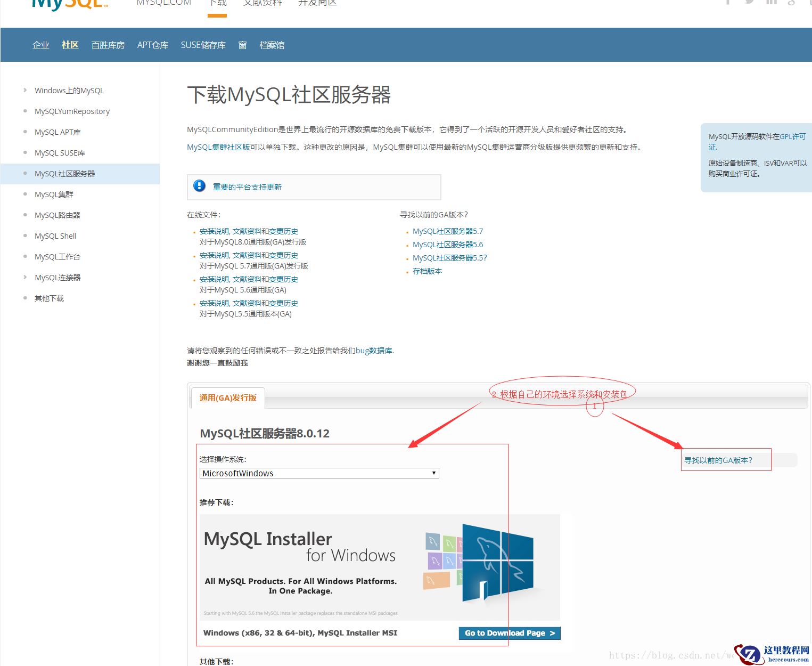This screenshot has height=666, width=812.
Task: Click the blue info icon beside 重要的平台支持更新
Action: click(199, 186)
